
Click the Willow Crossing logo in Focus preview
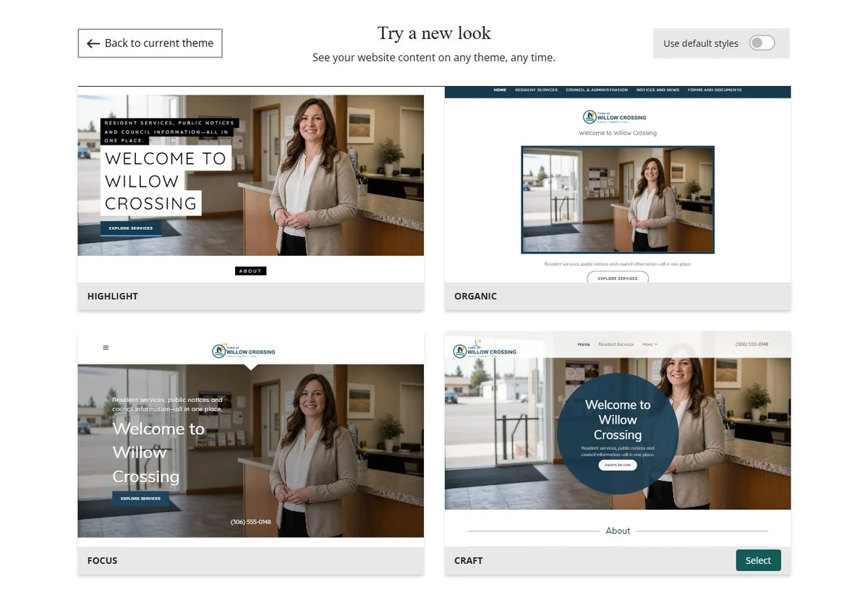coord(244,351)
